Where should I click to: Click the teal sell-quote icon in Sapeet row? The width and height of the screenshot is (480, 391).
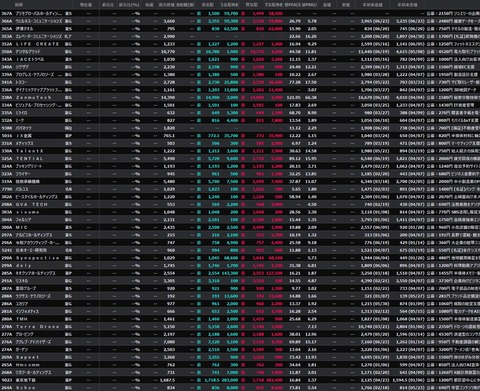(x=199, y=357)
